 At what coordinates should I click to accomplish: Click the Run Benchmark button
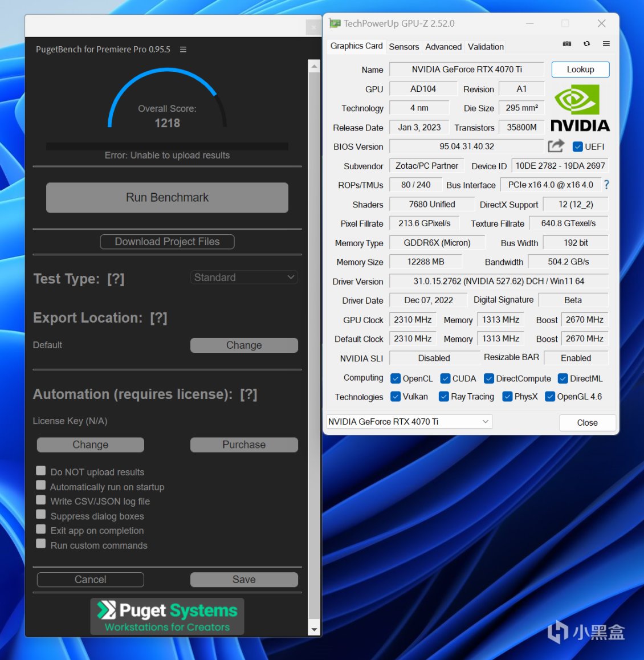click(167, 197)
